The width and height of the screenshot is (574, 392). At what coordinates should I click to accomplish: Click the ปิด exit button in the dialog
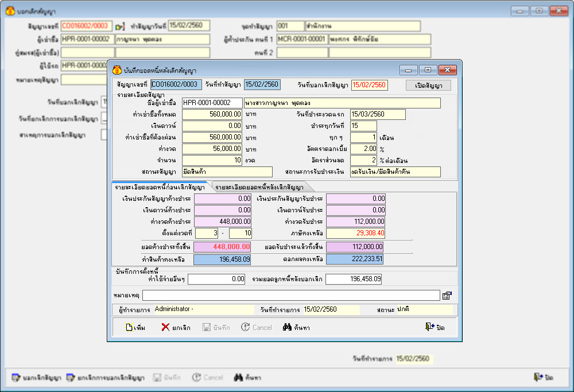(x=435, y=327)
